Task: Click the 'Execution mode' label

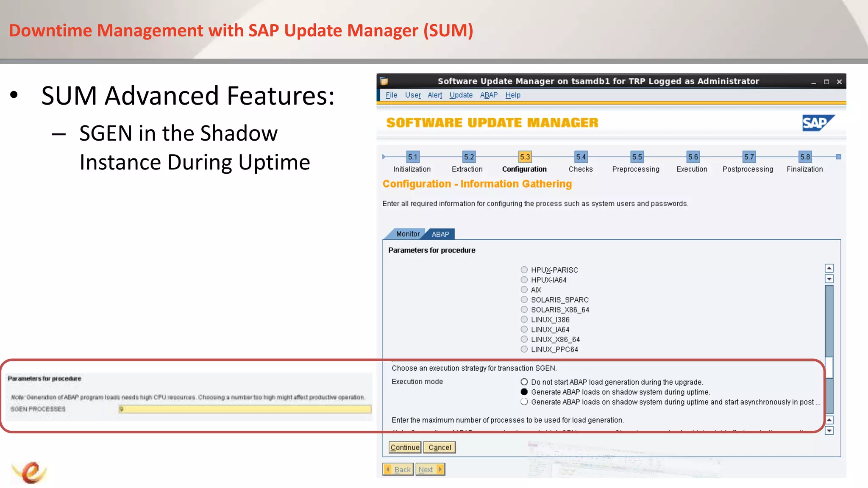Action: click(x=417, y=382)
